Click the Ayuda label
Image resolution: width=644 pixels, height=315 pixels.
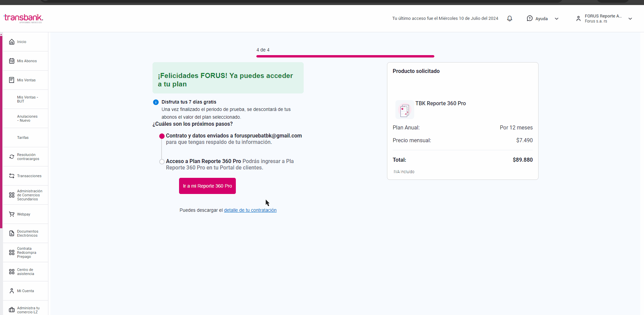(x=542, y=19)
